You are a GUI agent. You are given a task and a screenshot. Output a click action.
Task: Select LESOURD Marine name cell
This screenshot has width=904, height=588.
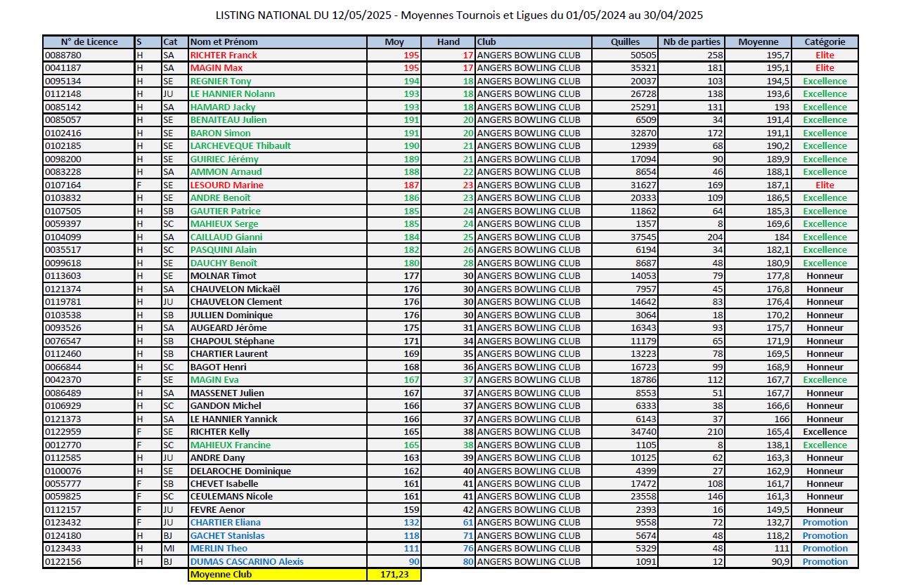(278, 185)
